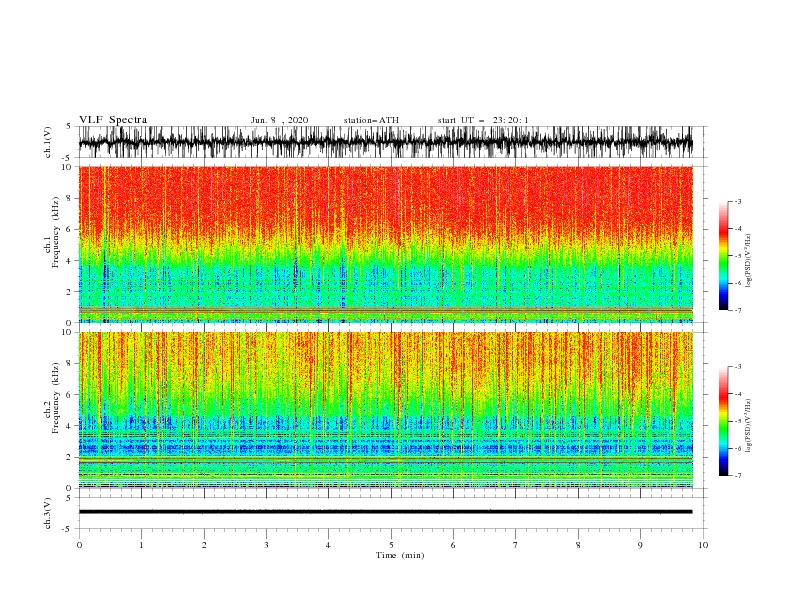Click the "station=ATH" header label
Viewport: 792px width, 612px height.
coord(371,120)
